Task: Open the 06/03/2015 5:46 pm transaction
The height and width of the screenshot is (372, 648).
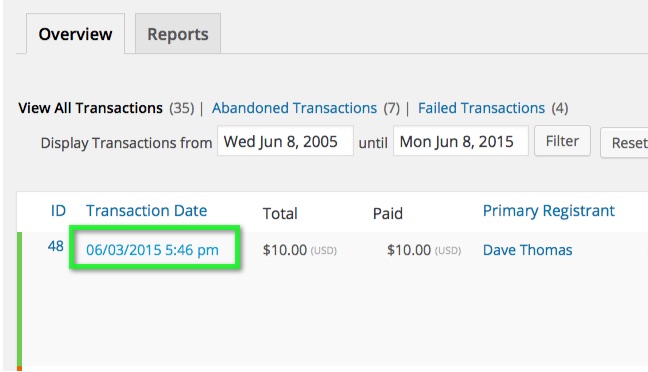Action: click(x=152, y=250)
